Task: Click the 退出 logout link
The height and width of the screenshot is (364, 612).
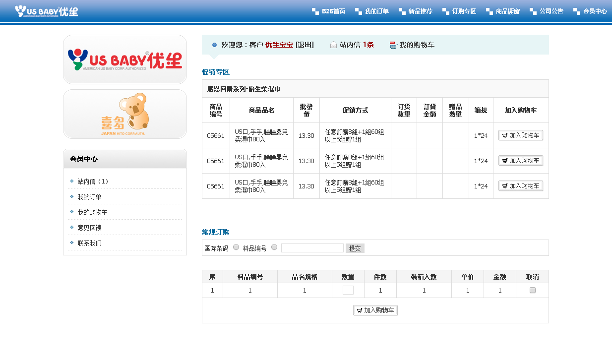Action: (x=305, y=45)
